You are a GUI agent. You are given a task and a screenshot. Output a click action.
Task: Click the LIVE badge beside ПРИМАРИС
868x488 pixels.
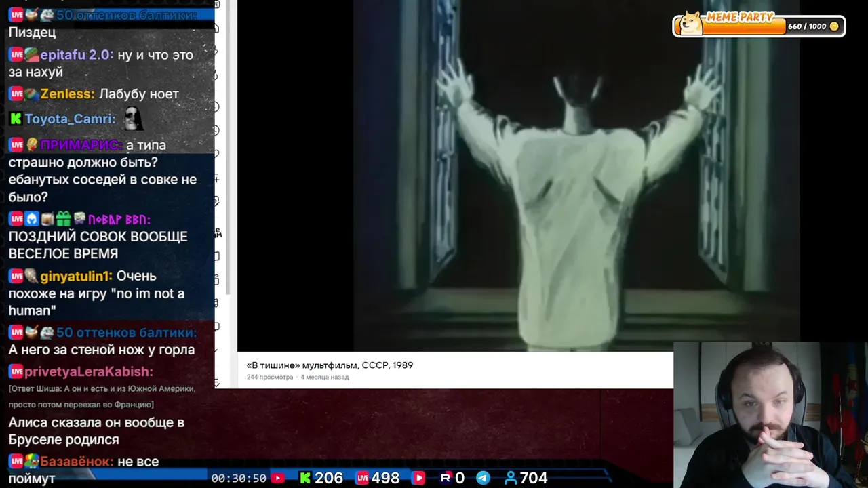[16, 145]
